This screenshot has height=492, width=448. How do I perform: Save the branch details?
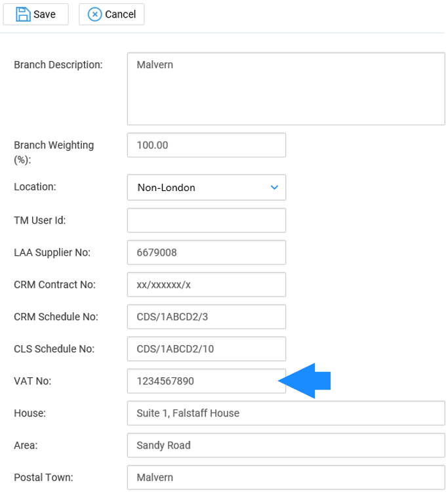36,14
